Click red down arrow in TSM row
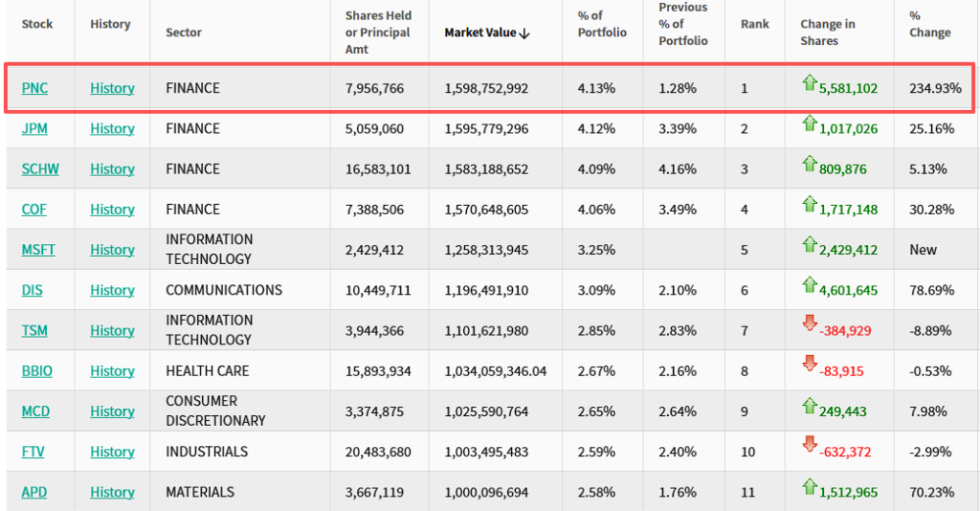Viewport: 980px width, 511px height. (x=809, y=325)
